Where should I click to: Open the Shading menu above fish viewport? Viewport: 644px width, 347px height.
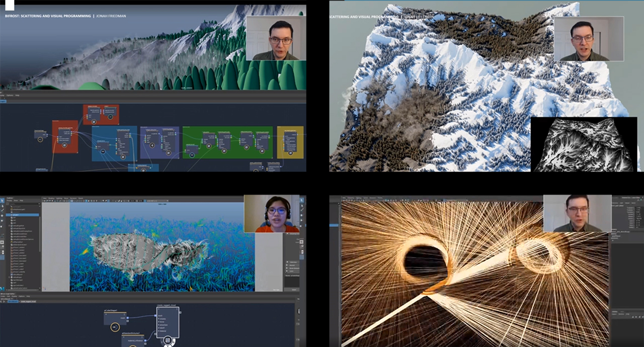[x=51, y=199]
